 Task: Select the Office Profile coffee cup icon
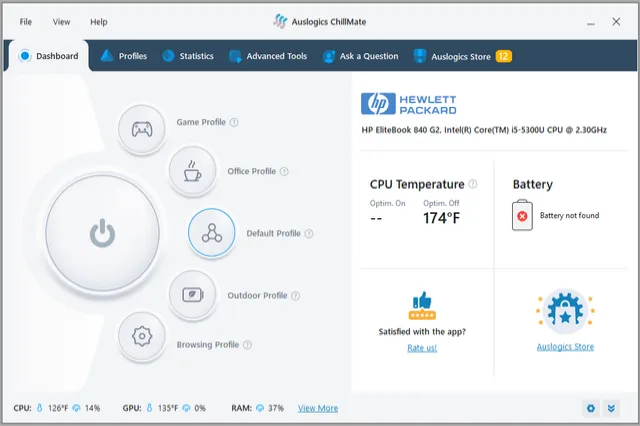(x=192, y=171)
